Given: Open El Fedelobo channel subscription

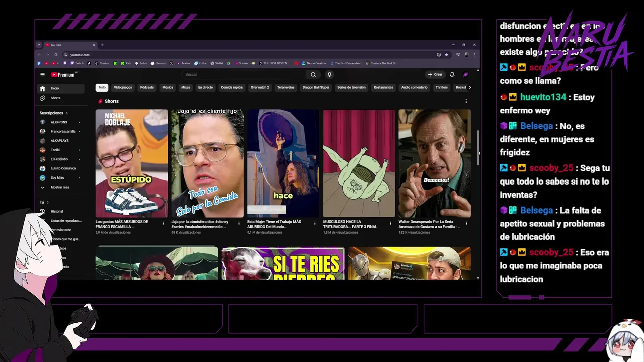Looking at the screenshot, I should (61, 159).
